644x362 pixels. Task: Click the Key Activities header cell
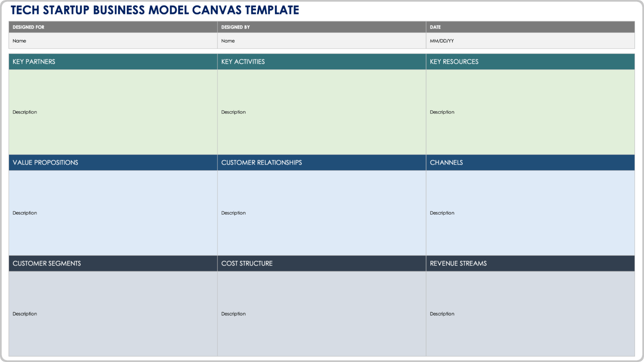pyautogui.click(x=321, y=62)
